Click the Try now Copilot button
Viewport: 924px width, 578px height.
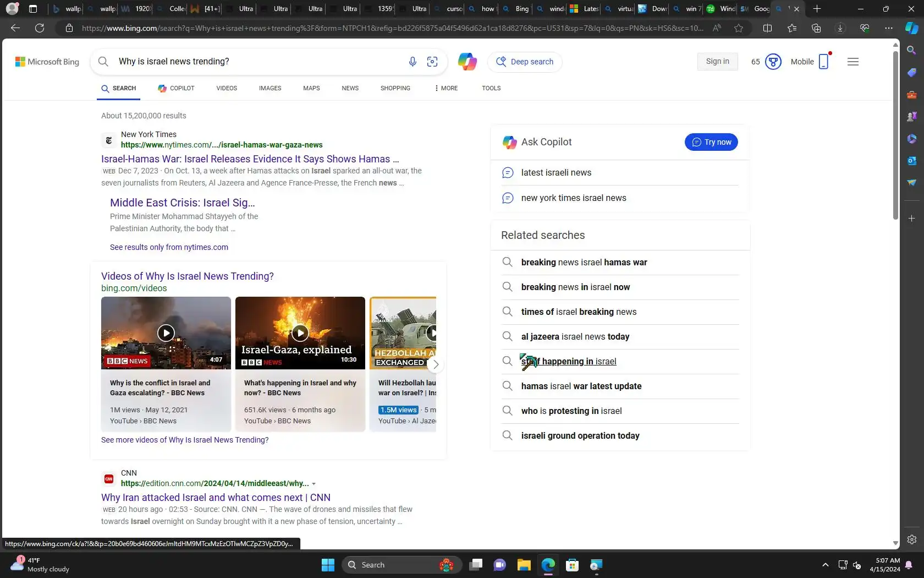click(711, 142)
